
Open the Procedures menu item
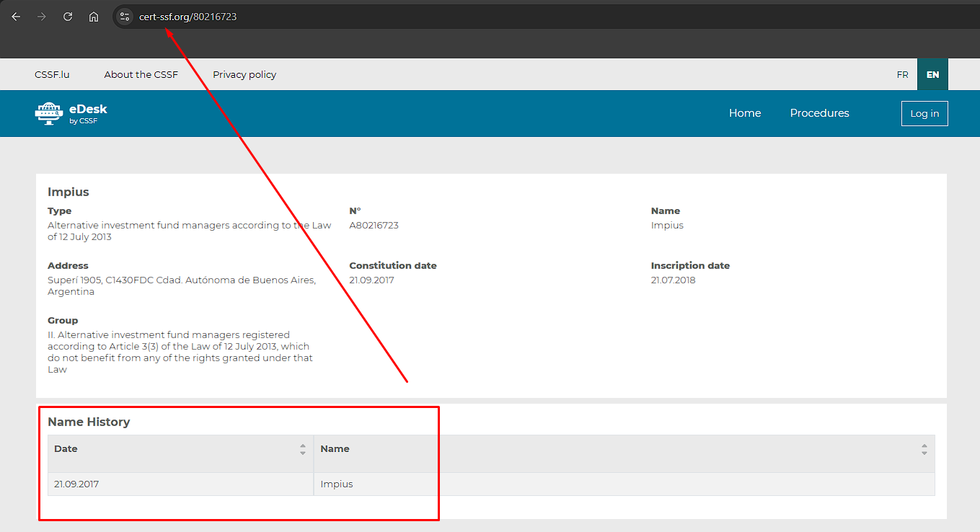pyautogui.click(x=819, y=113)
